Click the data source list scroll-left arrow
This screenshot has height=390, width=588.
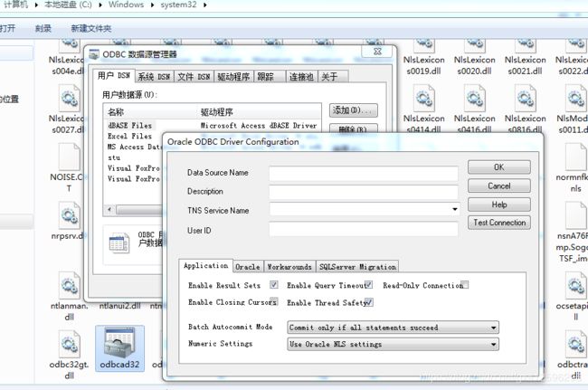tap(109, 209)
